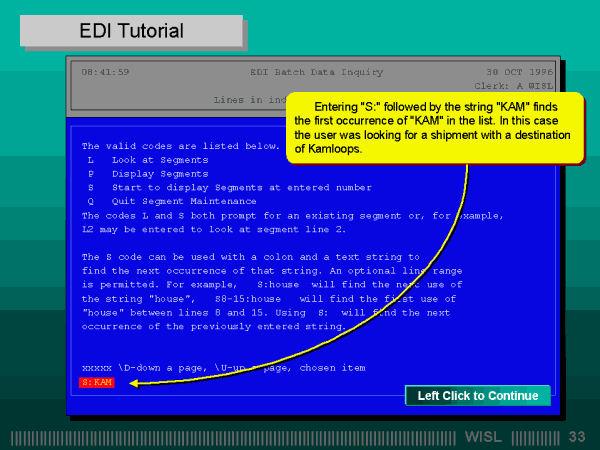Image resolution: width=600 pixels, height=450 pixels.
Task: Click the EDI Tutorial title banner
Action: coord(131,31)
